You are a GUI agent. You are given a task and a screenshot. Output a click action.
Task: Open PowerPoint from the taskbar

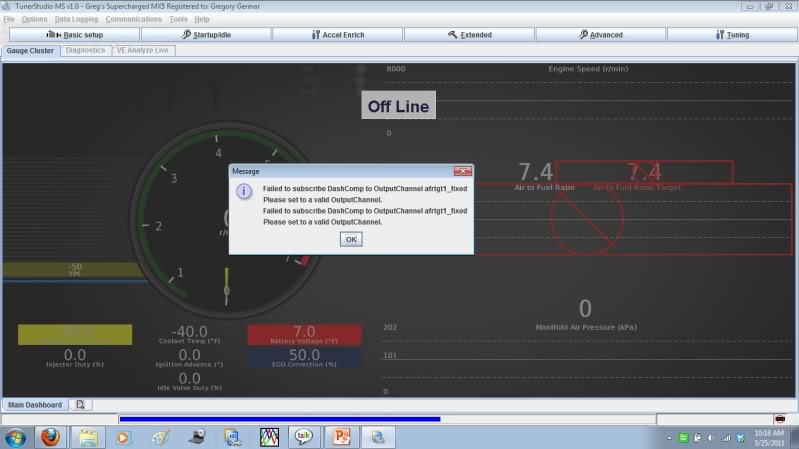tap(340, 437)
